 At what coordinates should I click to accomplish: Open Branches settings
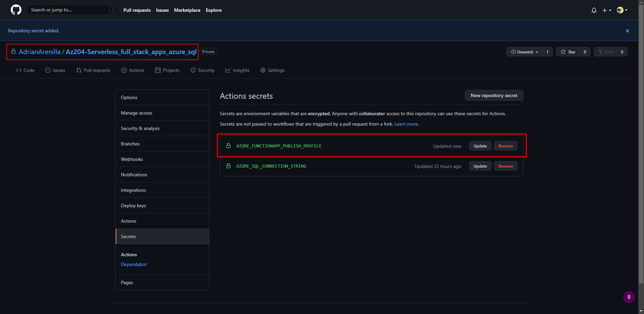click(162, 144)
